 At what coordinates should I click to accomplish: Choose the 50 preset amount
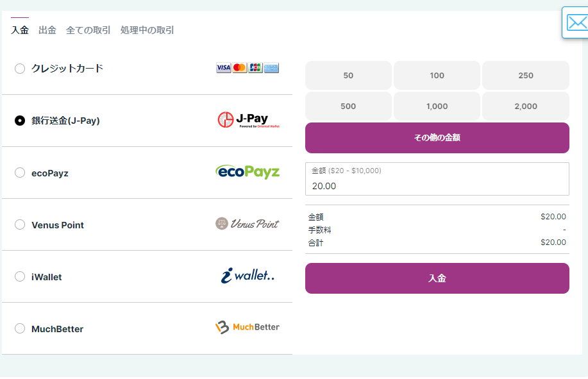pyautogui.click(x=348, y=76)
